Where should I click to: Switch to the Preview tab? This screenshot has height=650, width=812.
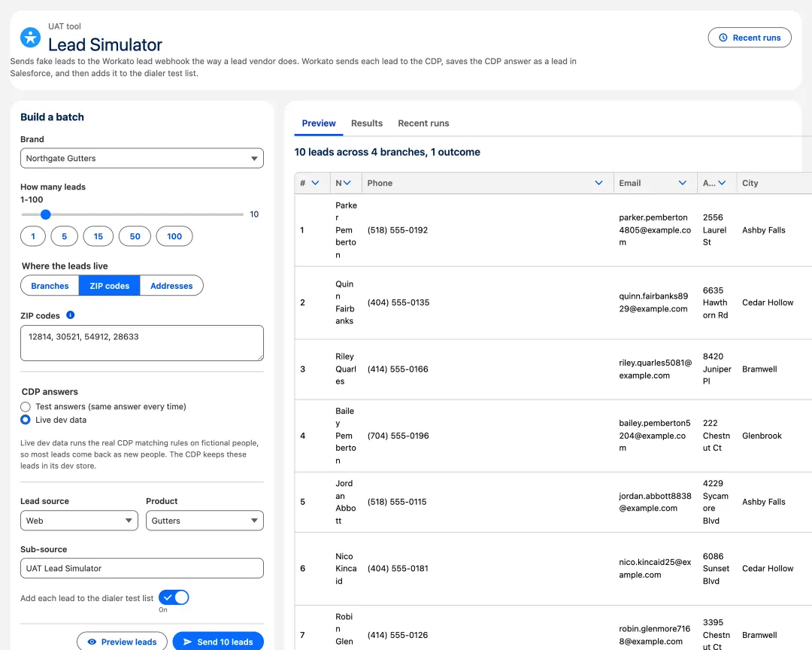[x=319, y=123]
